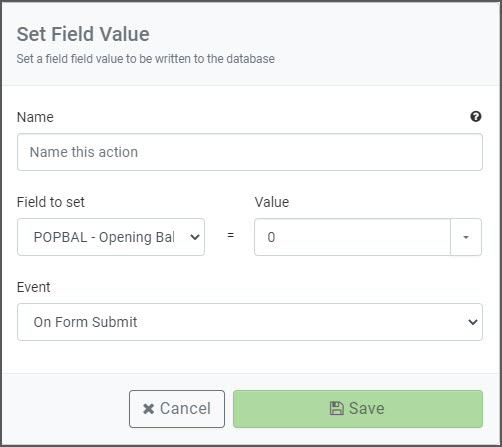Click the chevron arrow on the Event dropdown
The image size is (502, 447).
click(473, 322)
